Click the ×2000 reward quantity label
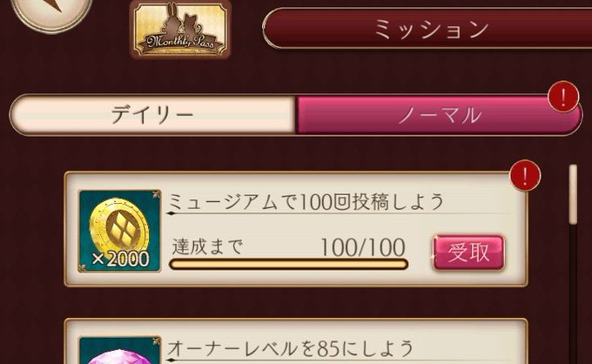Viewport: 592px width, 364px height. click(x=121, y=259)
